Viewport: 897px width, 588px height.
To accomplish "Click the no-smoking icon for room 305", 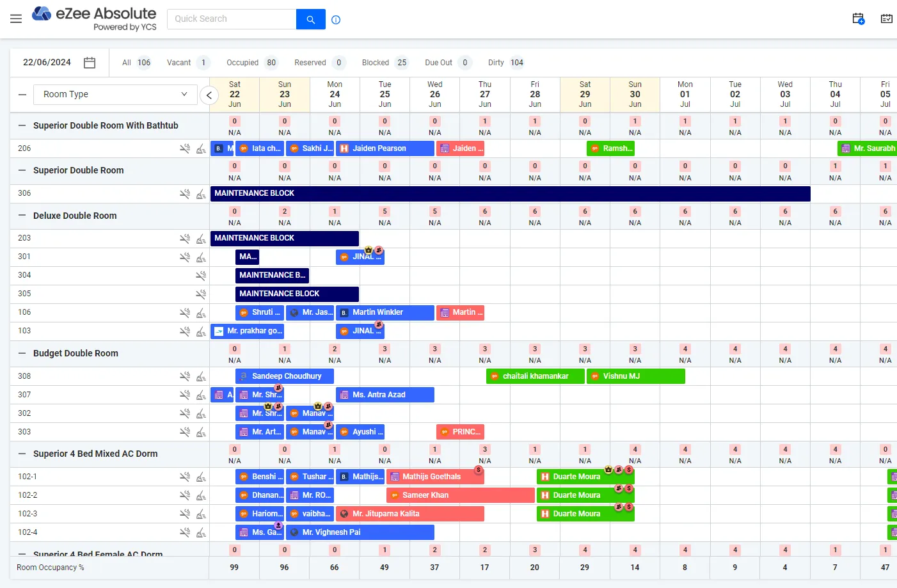I will pos(201,294).
